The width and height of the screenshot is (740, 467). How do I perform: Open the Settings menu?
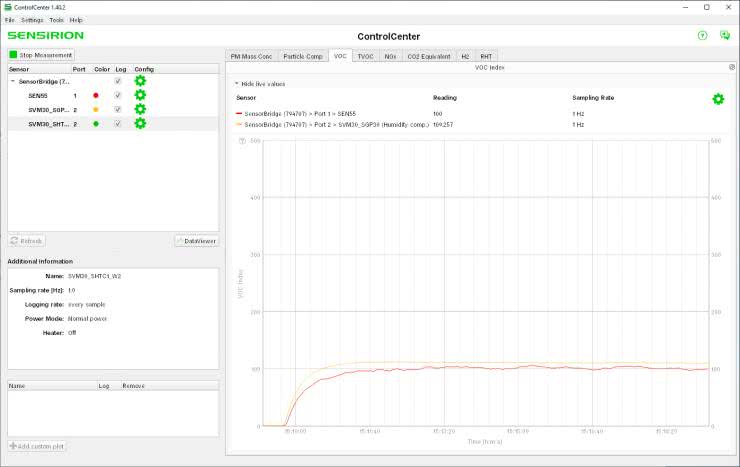pyautogui.click(x=32, y=20)
